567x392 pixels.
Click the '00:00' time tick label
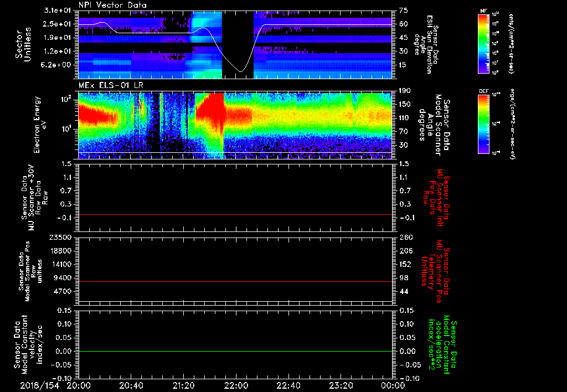[x=393, y=385]
